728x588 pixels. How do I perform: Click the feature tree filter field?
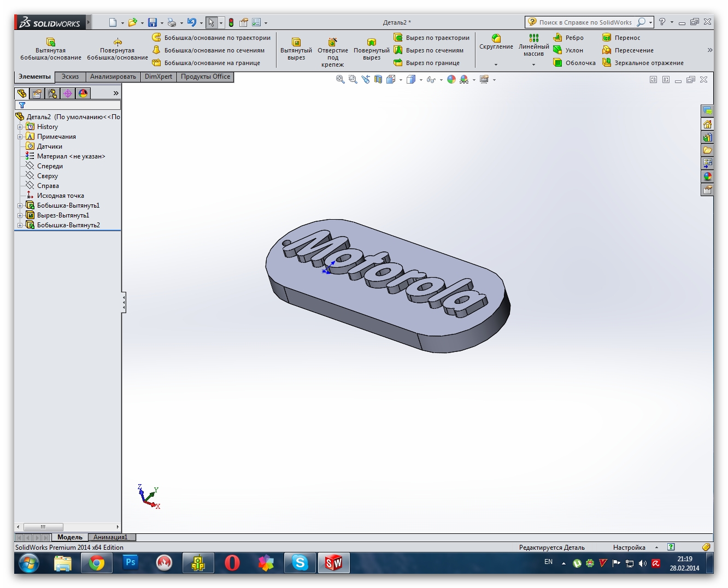(x=68, y=105)
